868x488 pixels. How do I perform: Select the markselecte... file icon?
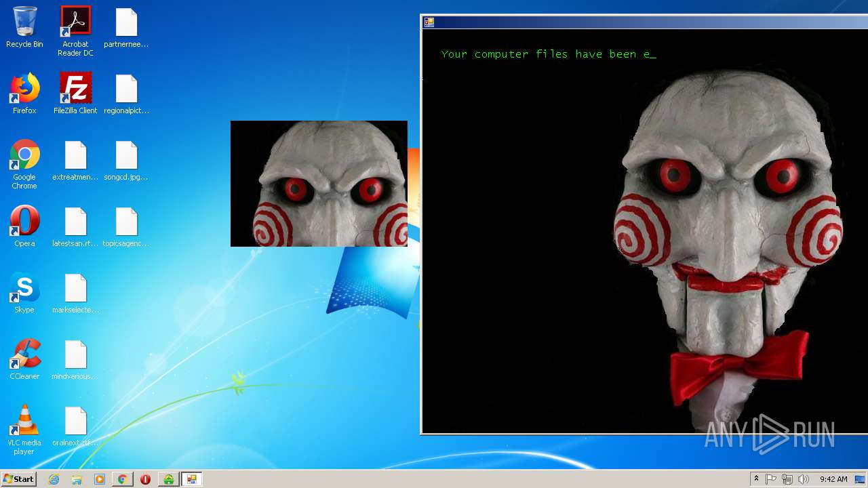click(x=75, y=293)
